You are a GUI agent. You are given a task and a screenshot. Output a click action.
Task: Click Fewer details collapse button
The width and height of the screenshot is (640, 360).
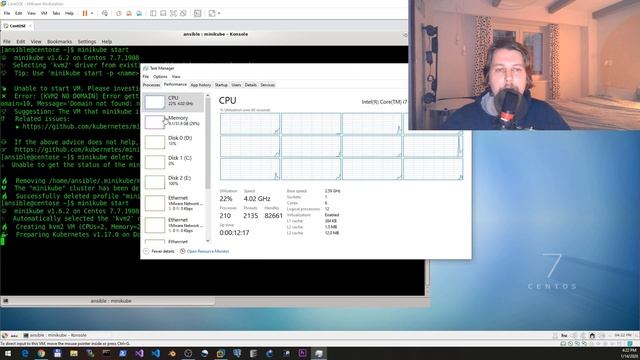(x=159, y=251)
